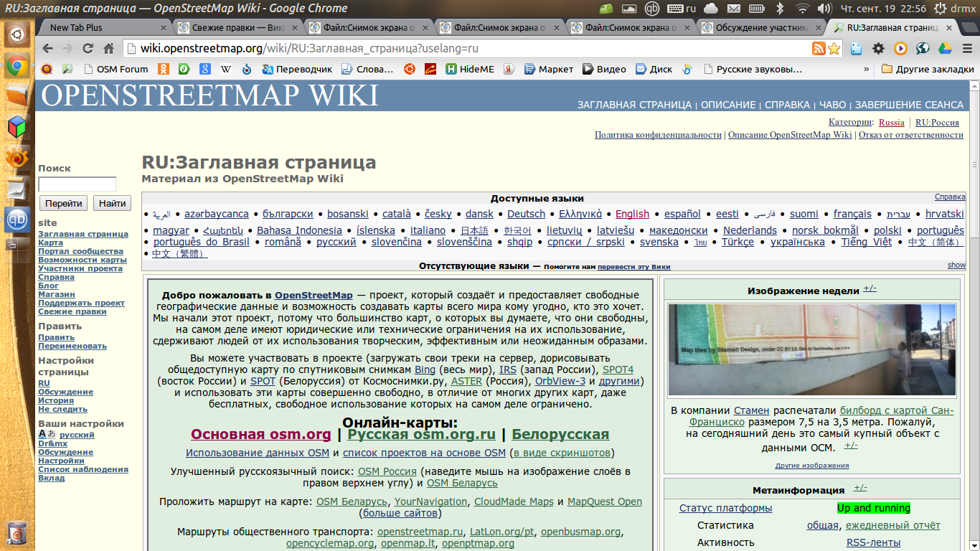This screenshot has width=980, height=551.
Task: Open the keyboard layout ru indicator
Action: tap(682, 9)
